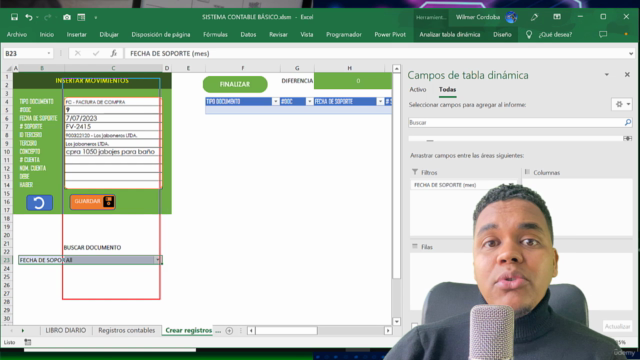640x360 pixels.
Task: Click the concepto cell with jabojes text
Action: 113,151
